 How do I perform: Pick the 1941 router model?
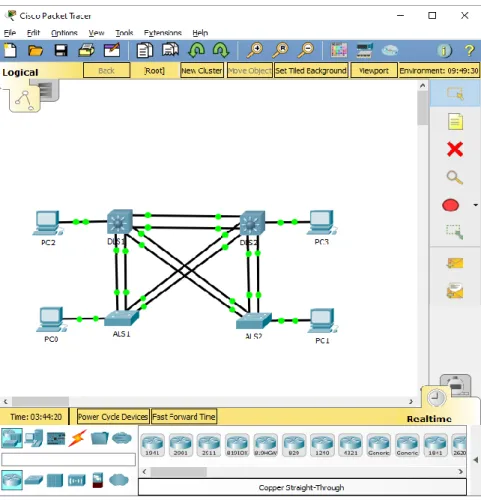152,445
